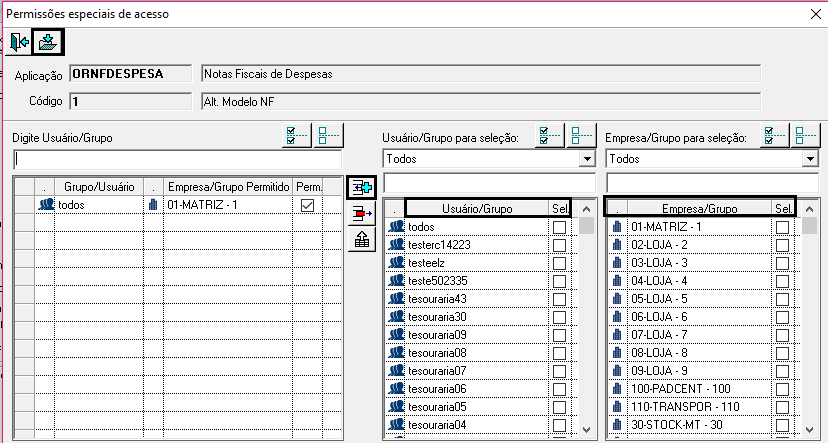Toggle Perm. checkbox for todos row
828x443 pixels.
307,205
